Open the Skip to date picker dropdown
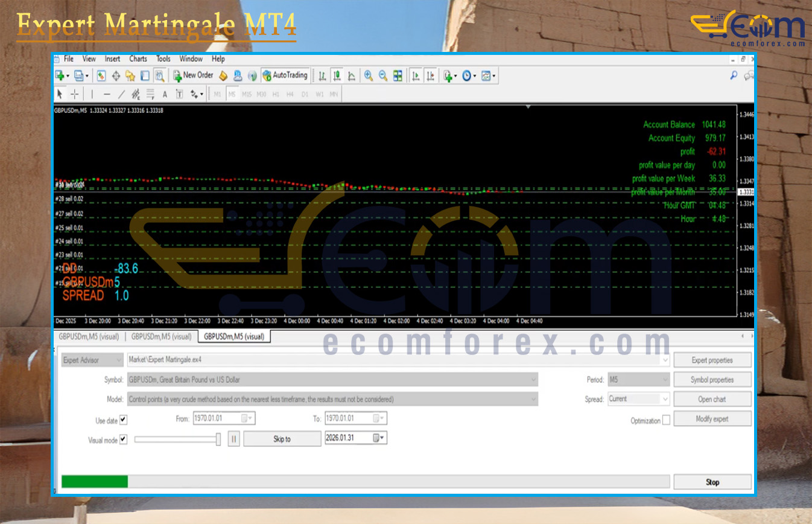 click(380, 439)
